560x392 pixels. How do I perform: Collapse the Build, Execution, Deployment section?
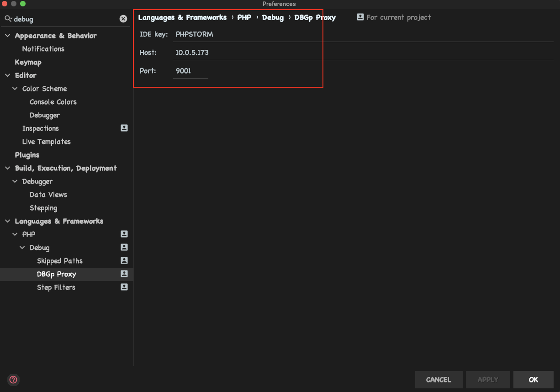(8, 168)
